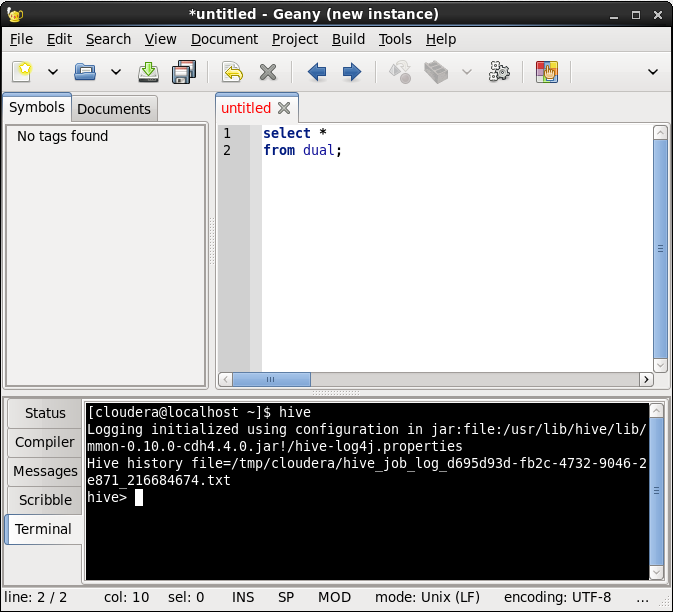
Task: Expand the New file template dropdown arrow
Action: tap(53, 72)
